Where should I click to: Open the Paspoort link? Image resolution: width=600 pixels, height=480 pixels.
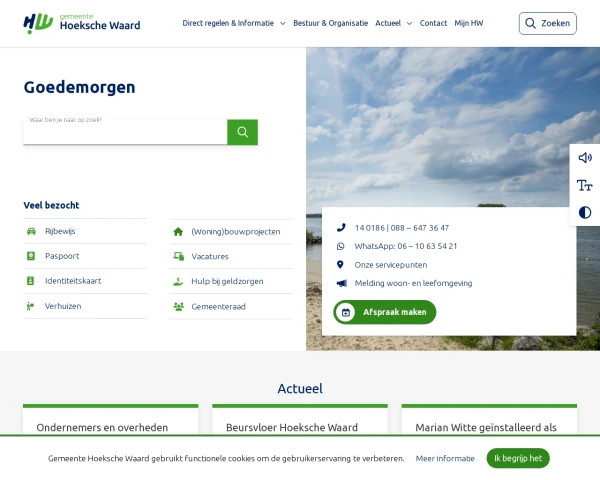[x=62, y=256]
